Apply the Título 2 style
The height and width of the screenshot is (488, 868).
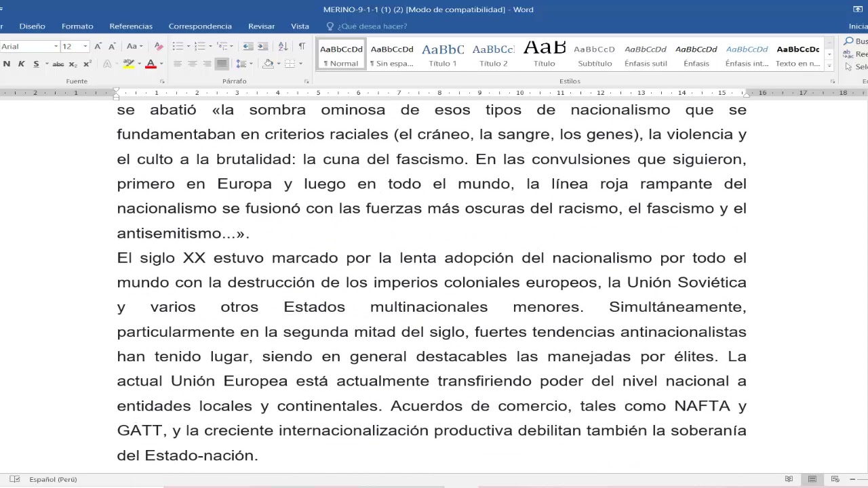[x=493, y=56]
